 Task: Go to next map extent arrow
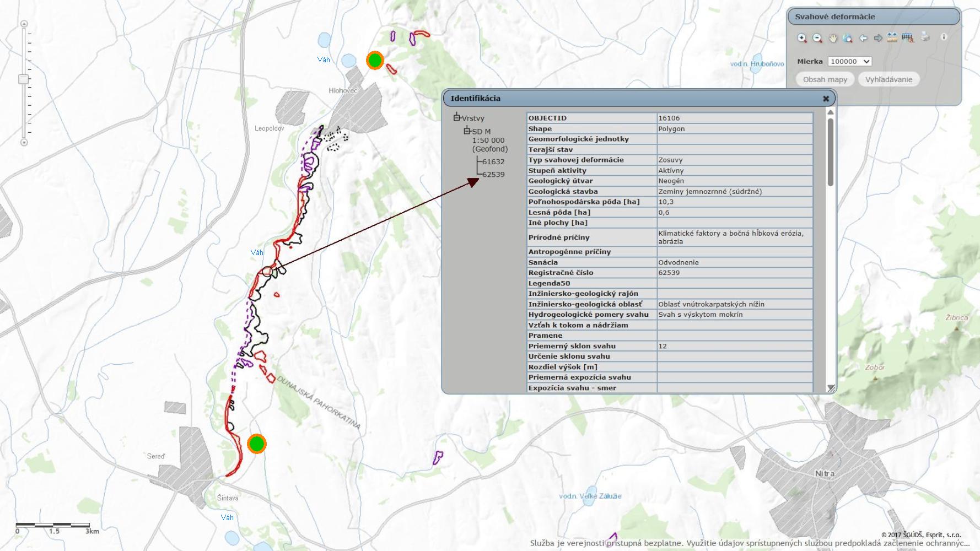pos(878,38)
